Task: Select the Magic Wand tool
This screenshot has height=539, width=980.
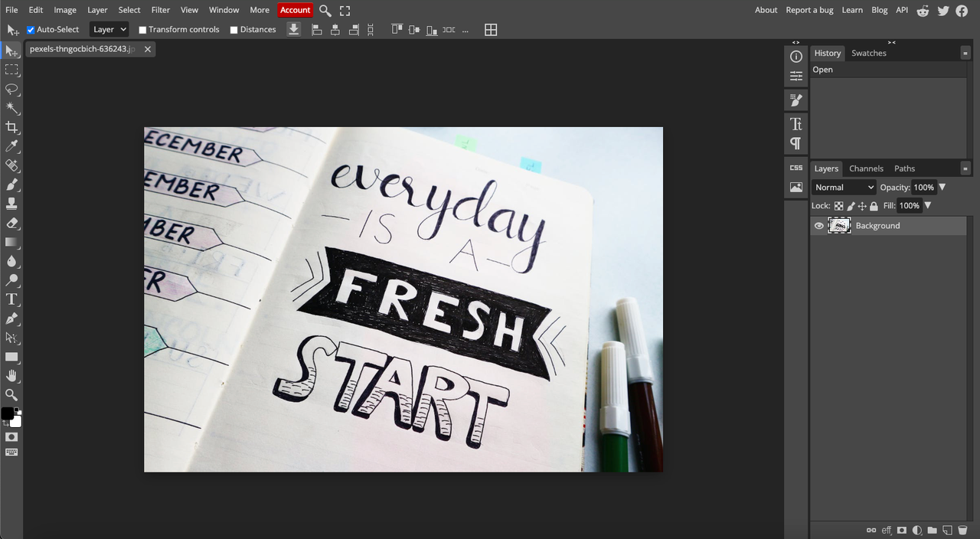Action: pos(11,108)
